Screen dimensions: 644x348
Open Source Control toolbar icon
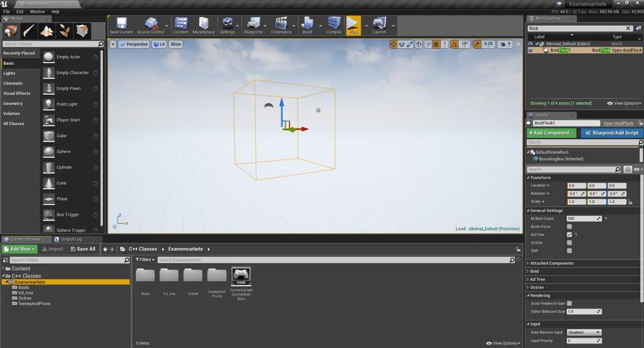[x=151, y=26]
